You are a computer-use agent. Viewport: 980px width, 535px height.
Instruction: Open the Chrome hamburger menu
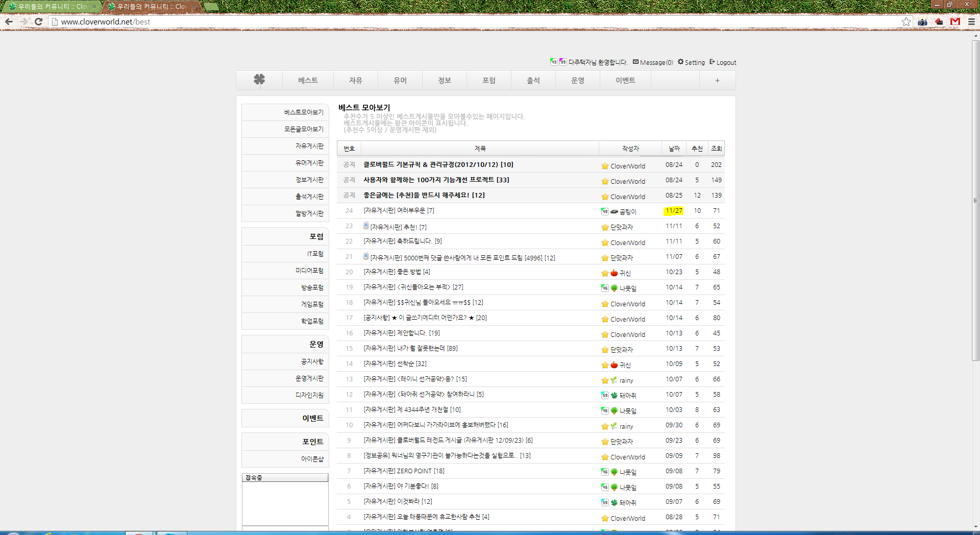[971, 21]
